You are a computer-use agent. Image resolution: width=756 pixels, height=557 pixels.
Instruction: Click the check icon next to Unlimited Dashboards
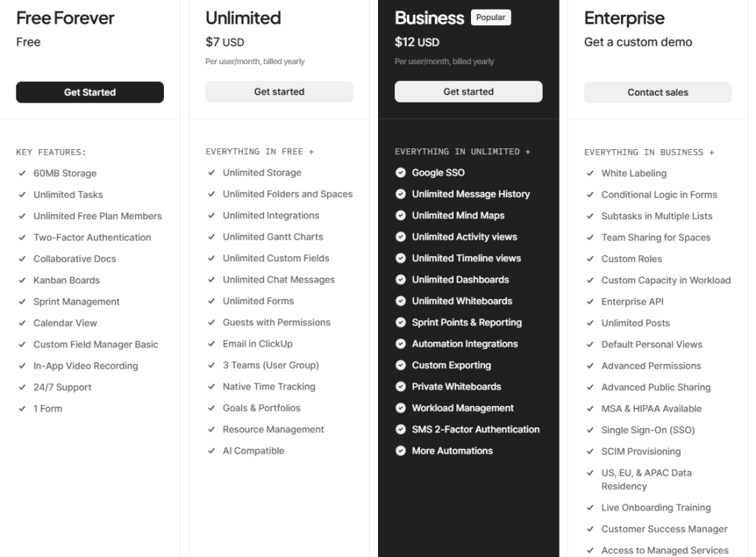tap(400, 280)
